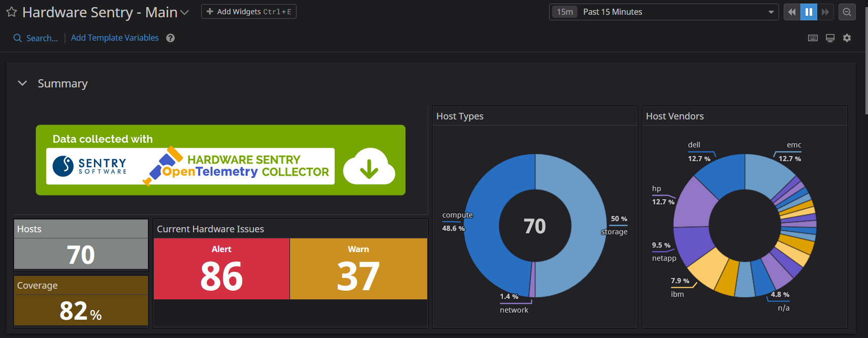Step time window forward
This screenshot has width=868, height=338.
pos(825,12)
